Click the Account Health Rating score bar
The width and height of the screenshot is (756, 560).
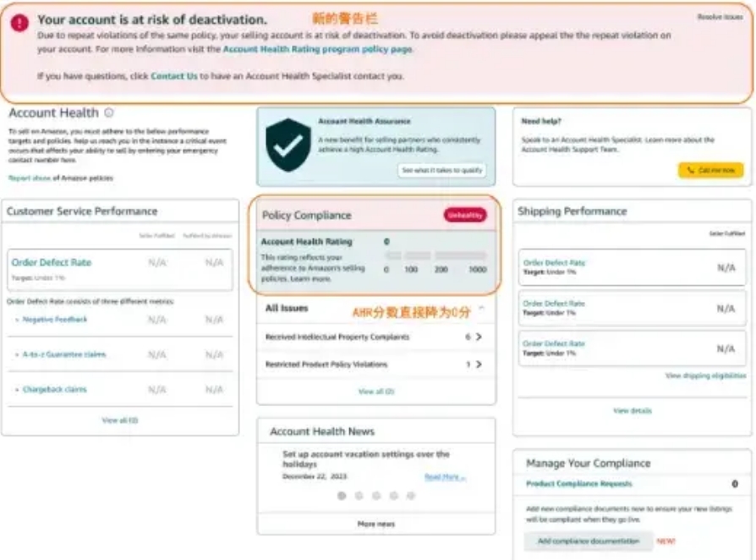(x=436, y=255)
